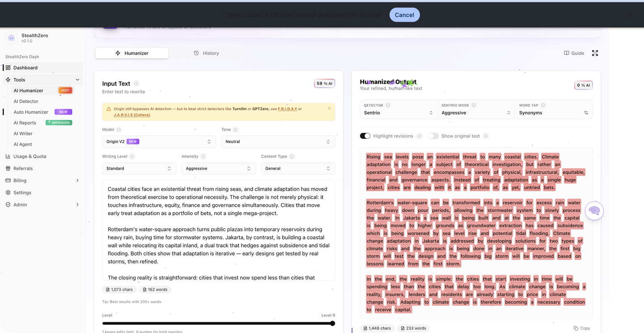This screenshot has width=644, height=333.
Task: Click the Model info icon
Action: pos(119,130)
